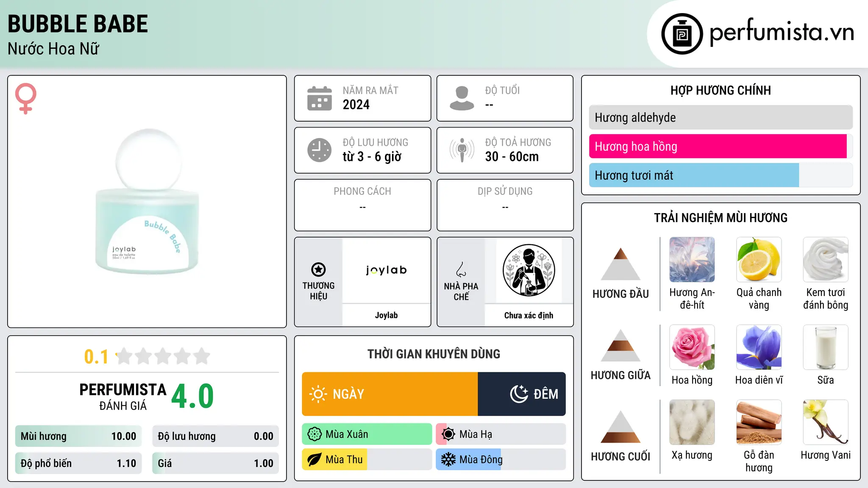Select the Quả chanh vàng lemon image
This screenshot has width=868, height=488.
click(759, 260)
